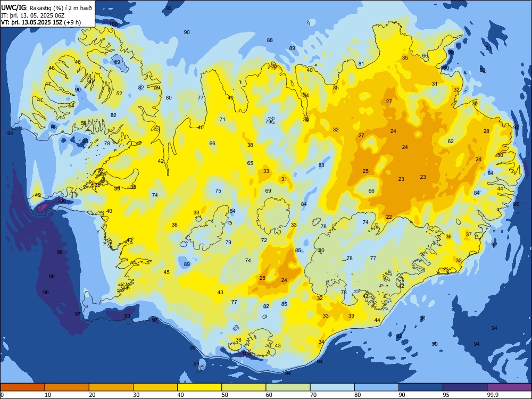Click the 'UWC/IG: Rakastig (%) í 2 m hæð' title
Viewport: 532px width, 399px height.
click(46, 8)
